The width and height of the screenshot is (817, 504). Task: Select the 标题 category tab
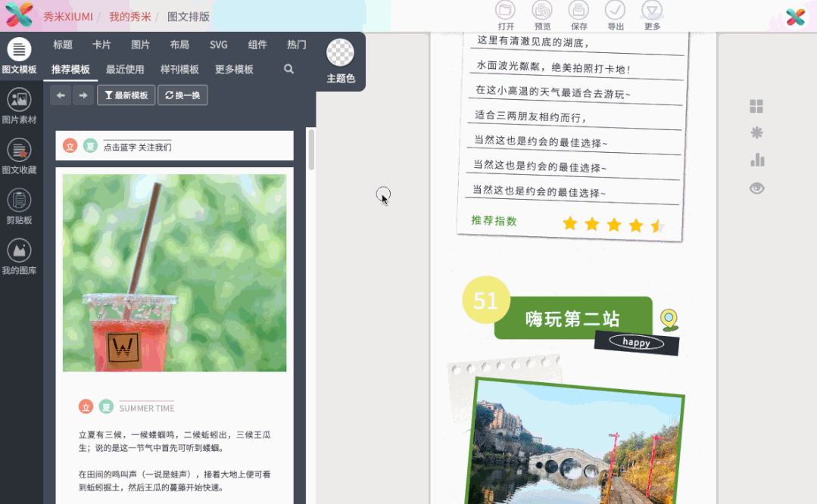click(63, 45)
